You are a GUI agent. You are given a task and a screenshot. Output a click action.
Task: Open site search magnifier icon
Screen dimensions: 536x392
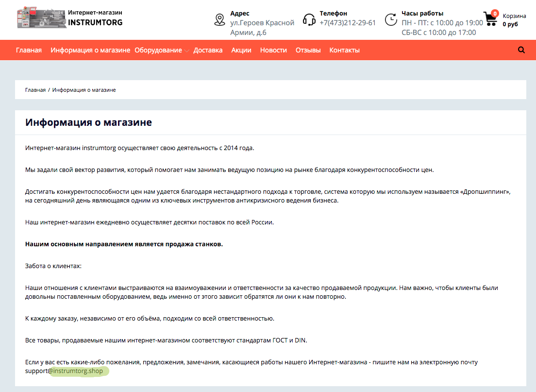pos(521,50)
